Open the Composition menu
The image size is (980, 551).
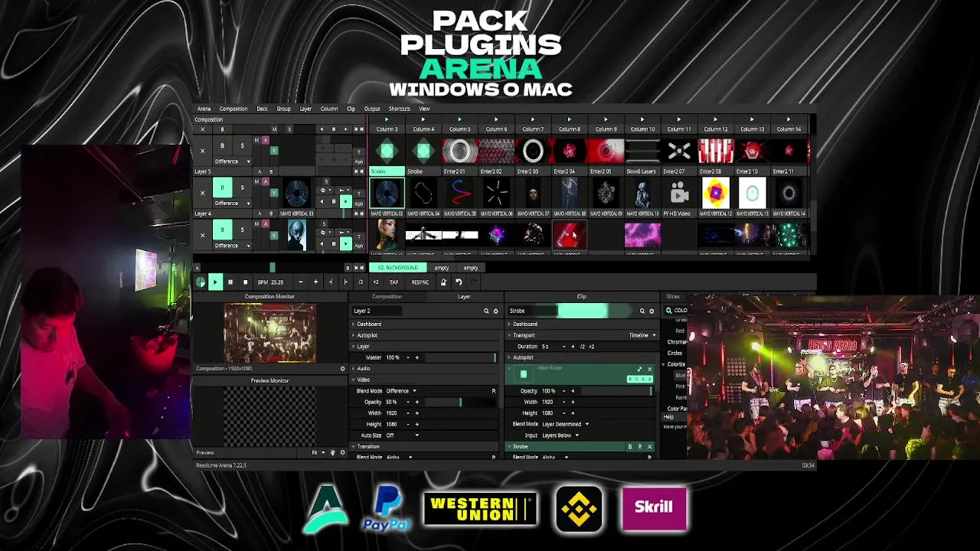pos(234,109)
